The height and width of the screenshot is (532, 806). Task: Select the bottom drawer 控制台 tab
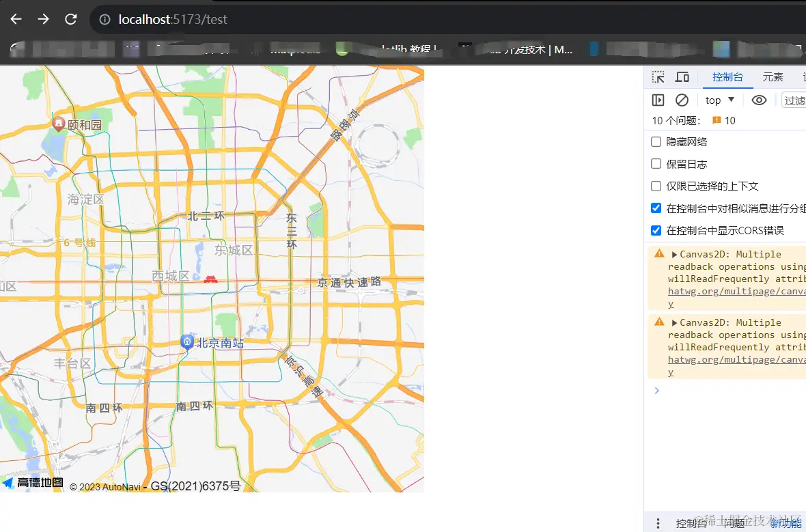point(691,523)
